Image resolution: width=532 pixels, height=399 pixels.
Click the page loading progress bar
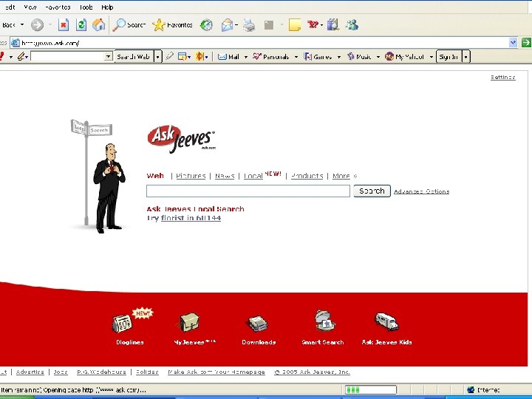370,389
